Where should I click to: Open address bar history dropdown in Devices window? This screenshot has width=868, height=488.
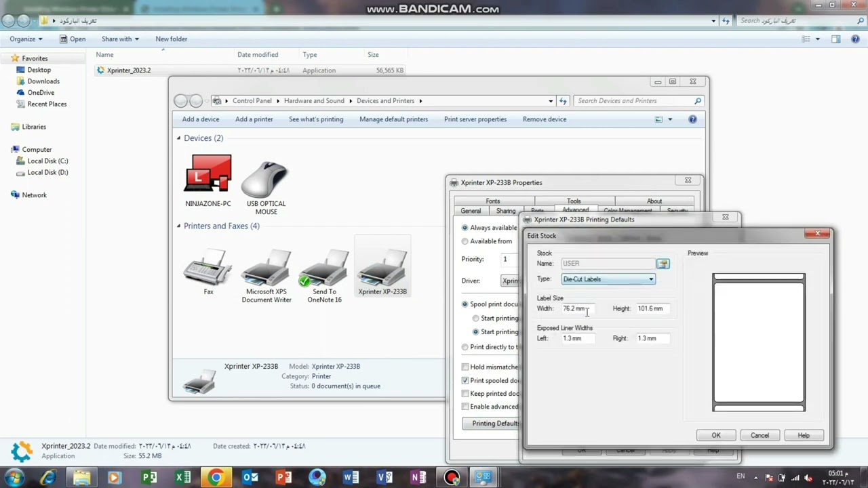pos(551,101)
